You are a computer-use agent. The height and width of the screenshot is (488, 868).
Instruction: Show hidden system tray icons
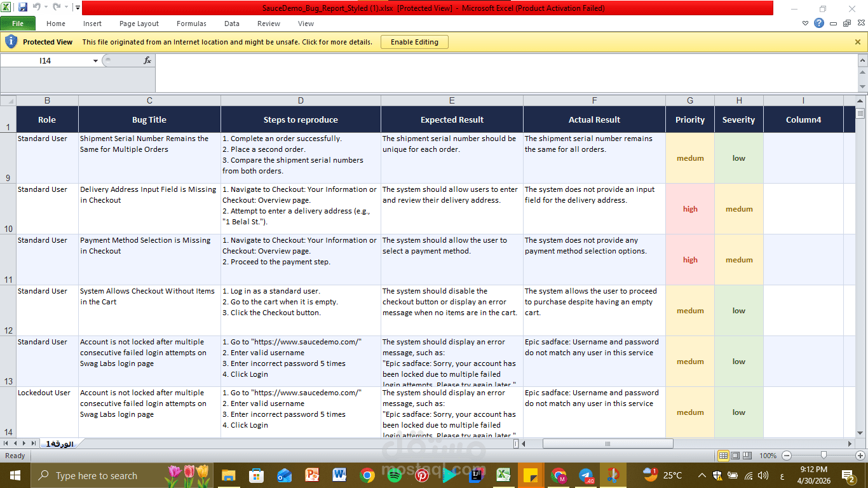[702, 475]
